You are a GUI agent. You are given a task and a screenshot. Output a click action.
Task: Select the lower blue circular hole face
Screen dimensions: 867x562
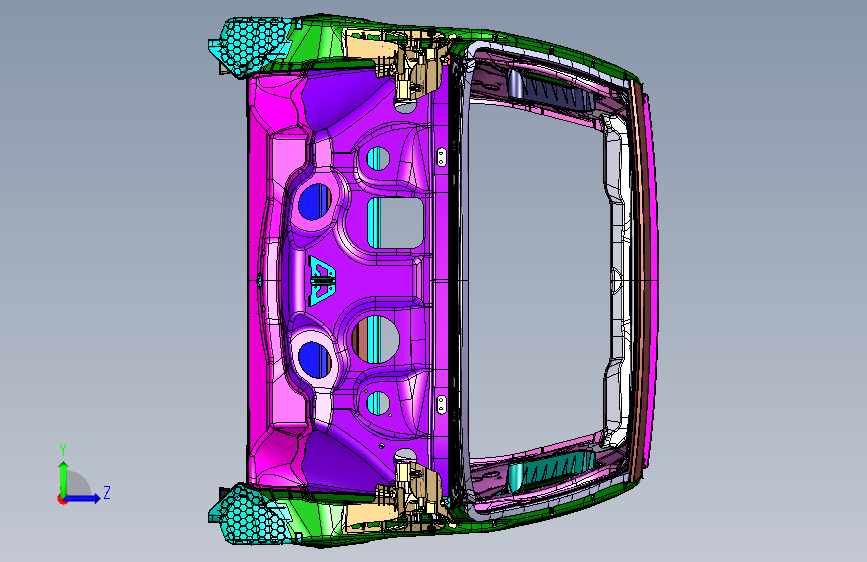(315, 360)
